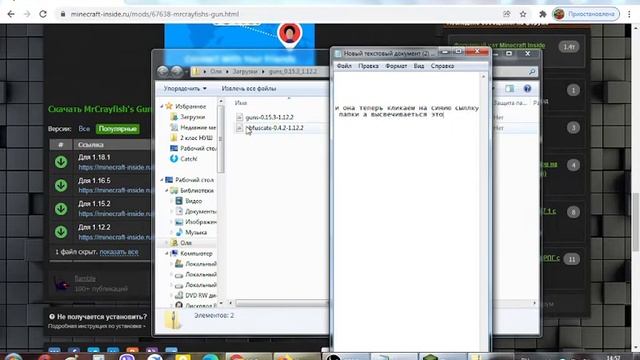This screenshot has height=360, width=640.
Task: Download icon for Для 1.15.2
Action: pyautogui.click(x=61, y=209)
